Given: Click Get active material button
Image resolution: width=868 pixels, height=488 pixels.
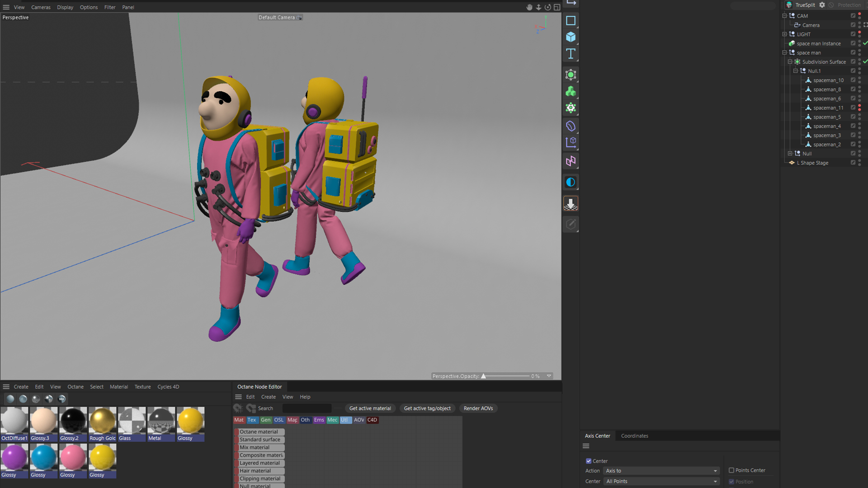Looking at the screenshot, I should (370, 408).
